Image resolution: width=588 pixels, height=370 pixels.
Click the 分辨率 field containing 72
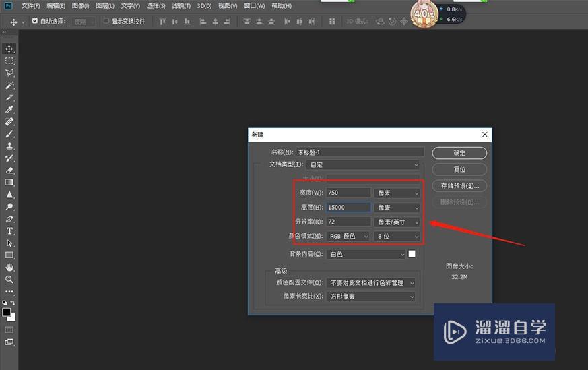[x=348, y=222]
